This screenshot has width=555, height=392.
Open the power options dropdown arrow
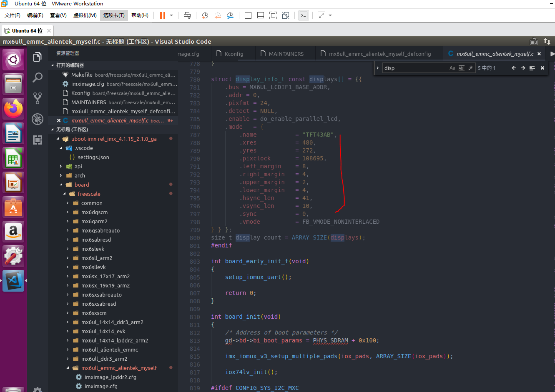(x=171, y=15)
